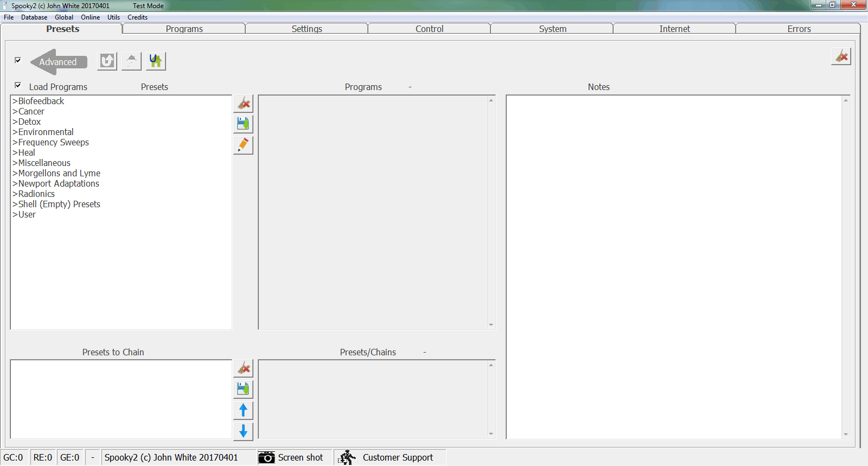Click the broom clear icon beside Presets list
868x466 pixels.
pos(244,103)
